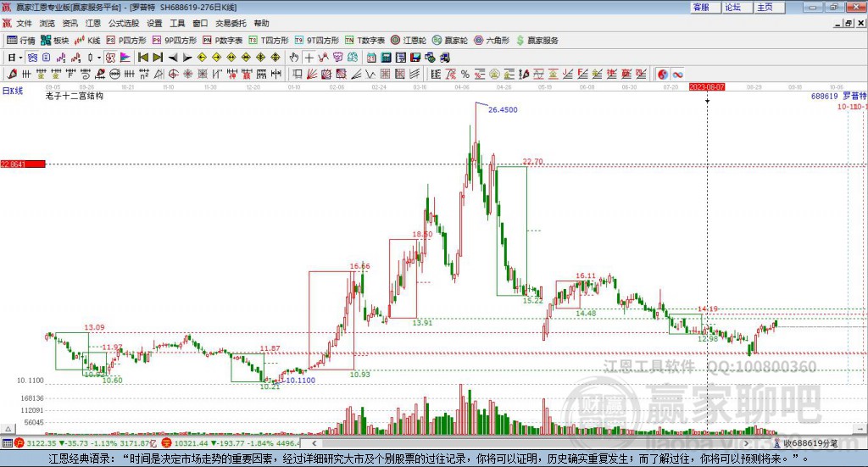Open the P四方形 tool
This screenshot has height=467, width=868.
[x=126, y=41]
